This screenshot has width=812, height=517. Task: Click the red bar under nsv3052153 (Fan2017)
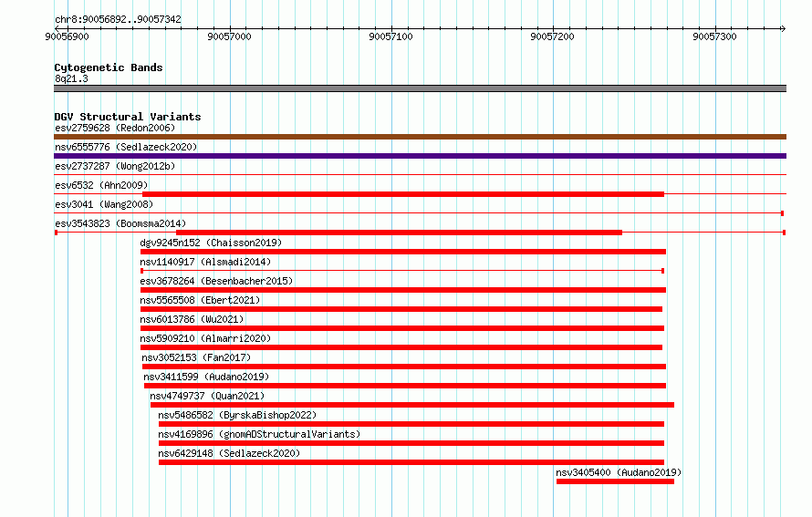coord(404,367)
